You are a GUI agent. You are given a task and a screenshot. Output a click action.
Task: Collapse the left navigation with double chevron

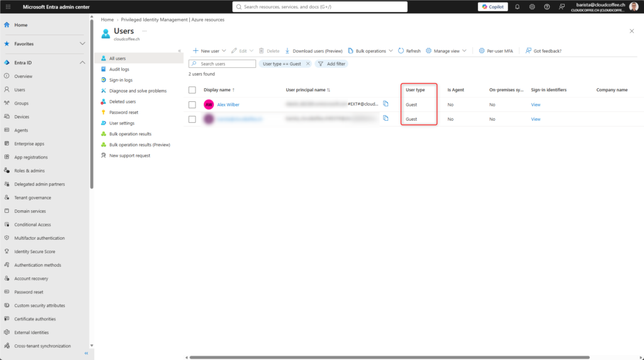click(x=86, y=354)
